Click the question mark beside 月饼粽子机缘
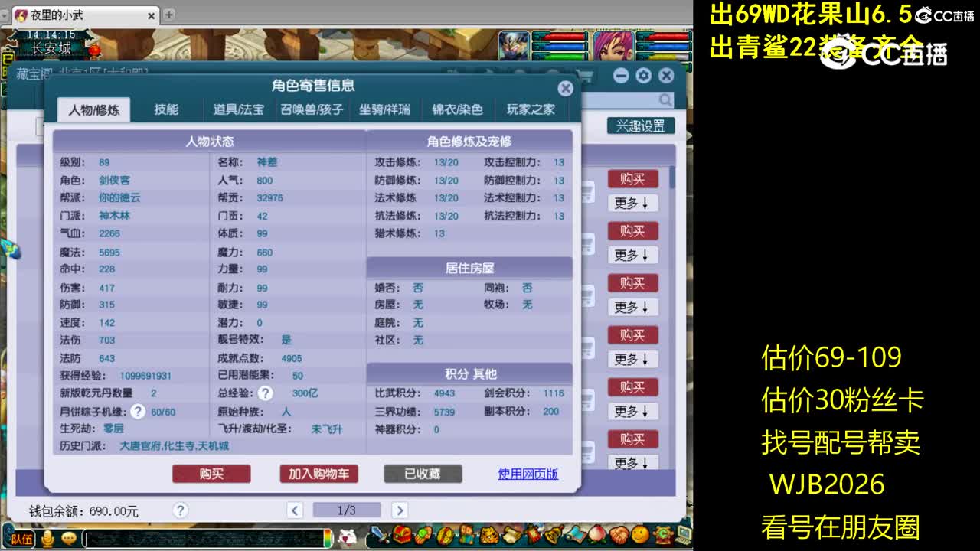980x551 pixels. (x=138, y=410)
